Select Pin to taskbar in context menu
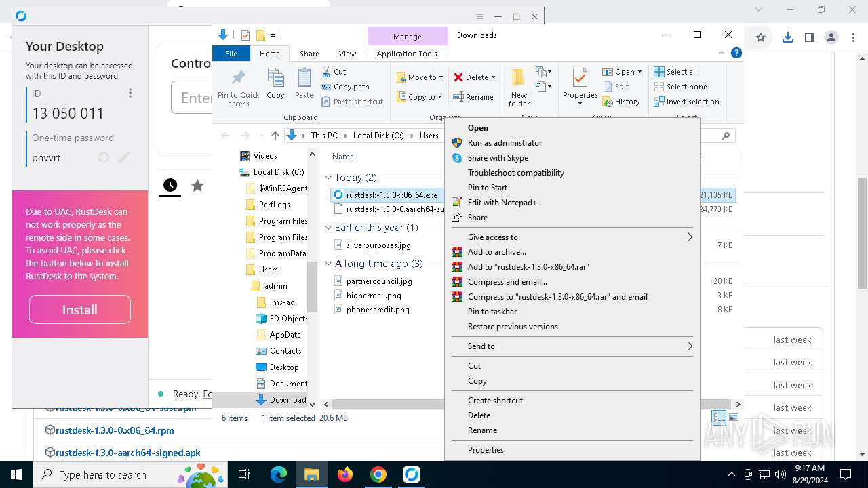Screen dimensions: 868x488 [x=572, y=312]
